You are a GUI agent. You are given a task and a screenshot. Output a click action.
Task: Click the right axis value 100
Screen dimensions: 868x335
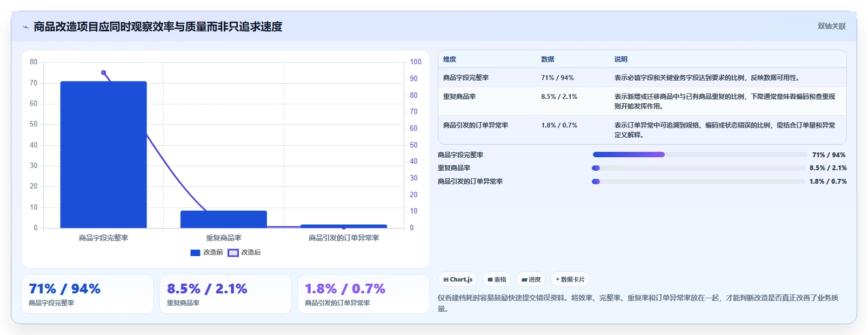coord(416,62)
